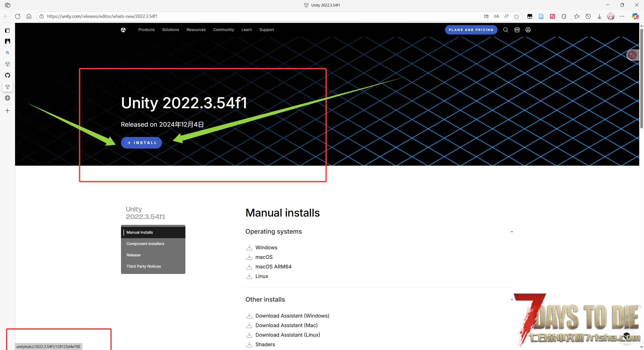Open the Extensions puzzle-piece icon
This screenshot has height=350, width=644.
(564, 16)
